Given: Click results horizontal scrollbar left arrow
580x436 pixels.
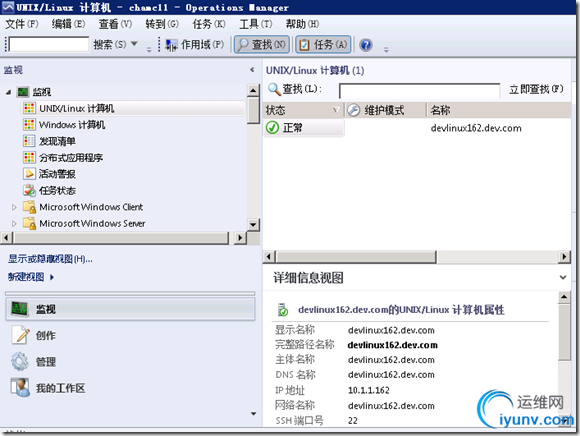Looking at the screenshot, I should [269, 257].
